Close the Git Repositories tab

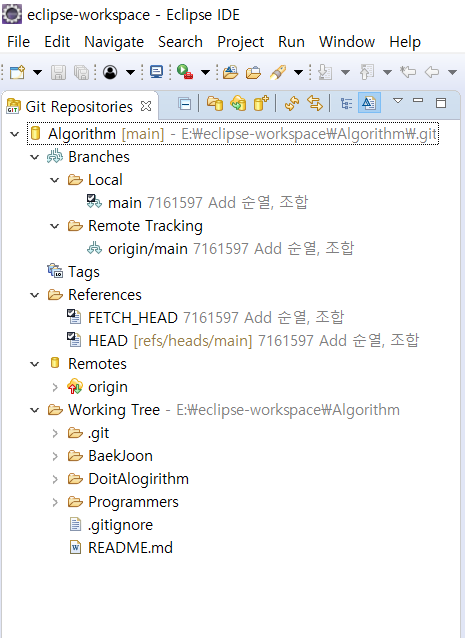(x=146, y=107)
